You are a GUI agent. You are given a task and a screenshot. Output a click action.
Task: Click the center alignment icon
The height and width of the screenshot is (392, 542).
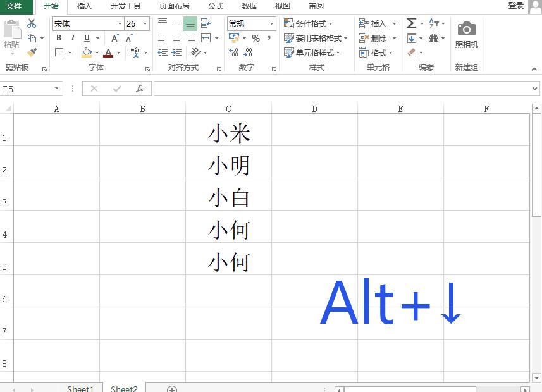(x=178, y=37)
